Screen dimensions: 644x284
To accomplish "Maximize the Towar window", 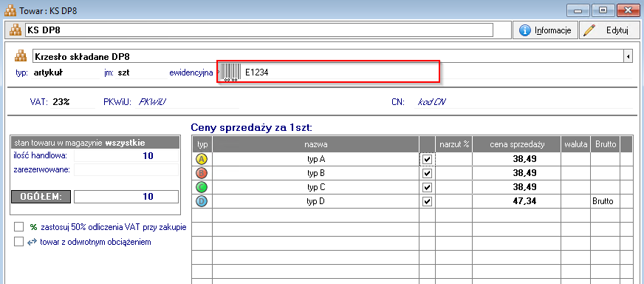I will 603,10.
